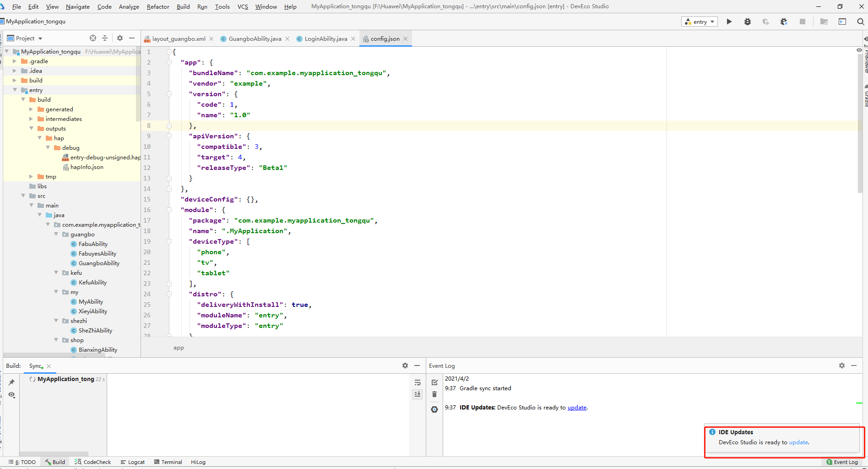
Task: Expand the .gradle folder
Action: coord(15,61)
